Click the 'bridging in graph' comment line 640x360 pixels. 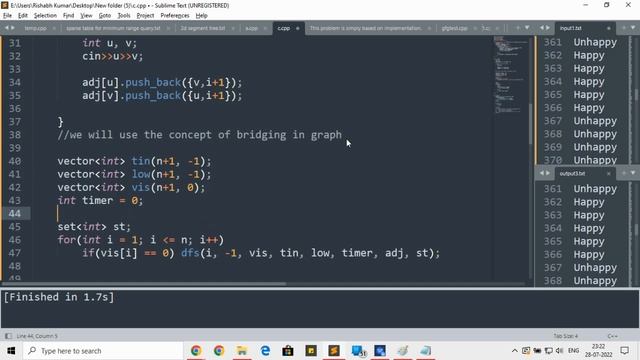pyautogui.click(x=200, y=135)
